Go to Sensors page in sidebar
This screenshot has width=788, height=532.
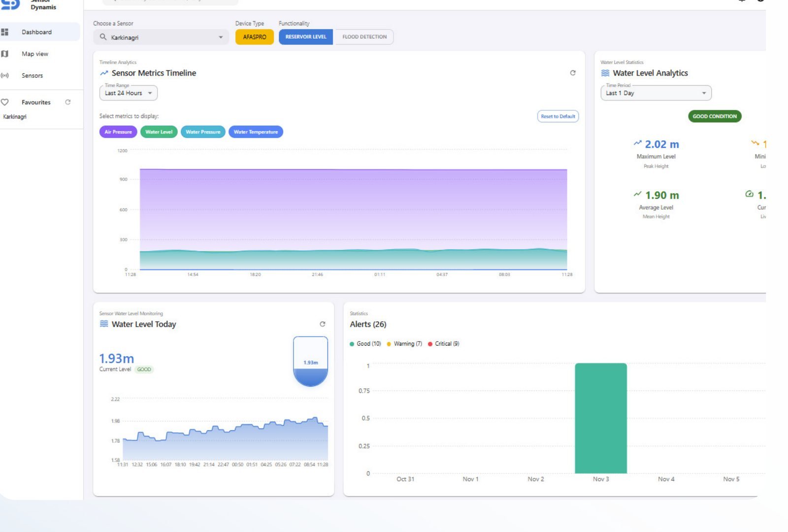(32, 75)
